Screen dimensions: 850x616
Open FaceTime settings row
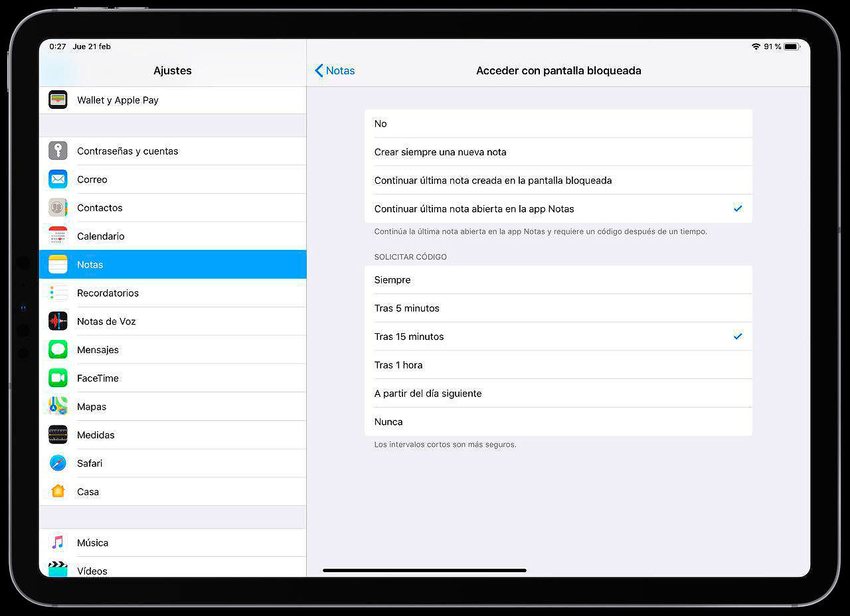173,378
